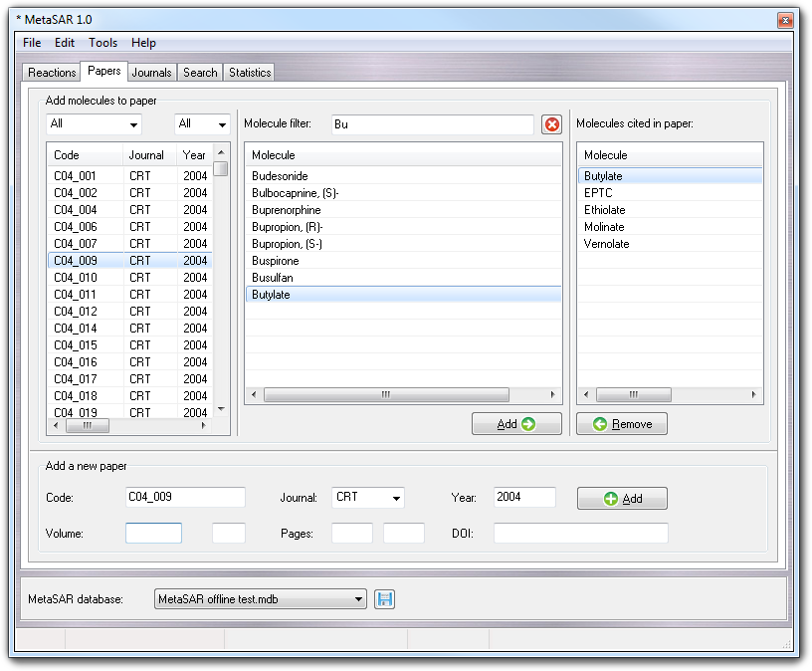Click the save database floppy disk icon
Image resolution: width=812 pixels, height=671 pixels.
click(x=385, y=599)
